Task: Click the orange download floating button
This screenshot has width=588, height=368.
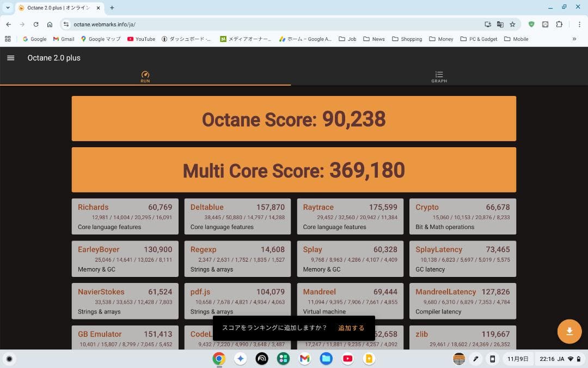Action: coord(569,331)
